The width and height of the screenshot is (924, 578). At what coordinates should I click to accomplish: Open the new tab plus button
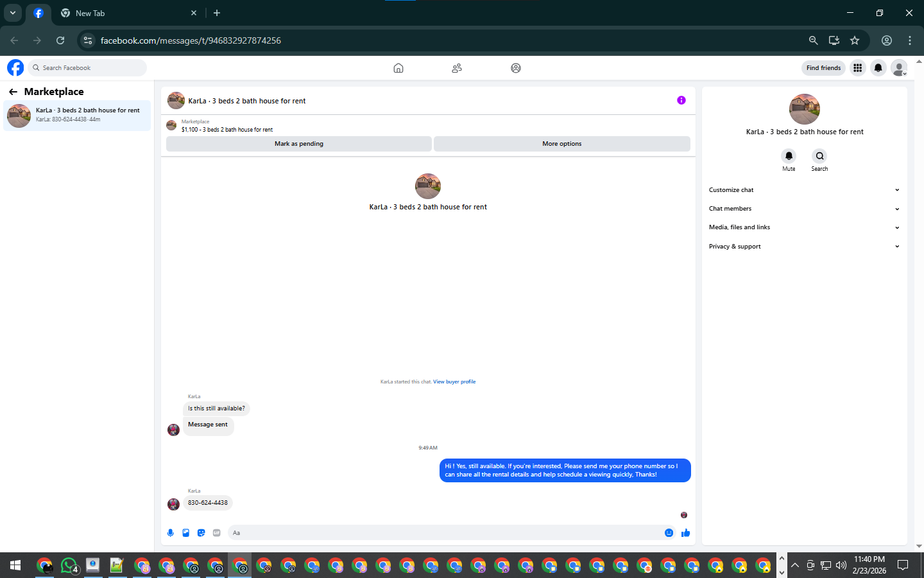(x=217, y=13)
